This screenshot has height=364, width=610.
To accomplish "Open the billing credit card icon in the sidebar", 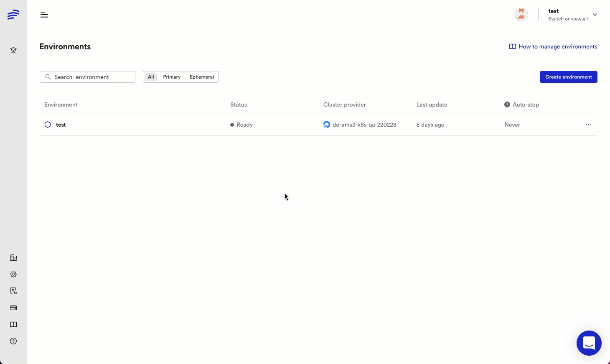I will click(13, 308).
